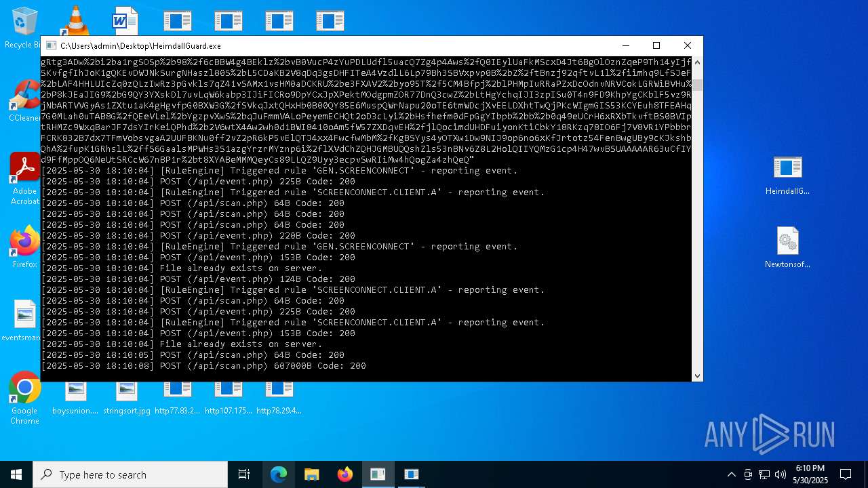Image resolution: width=868 pixels, height=488 pixels.
Task: Click the scroll down arrow in the console
Action: pos(697,375)
